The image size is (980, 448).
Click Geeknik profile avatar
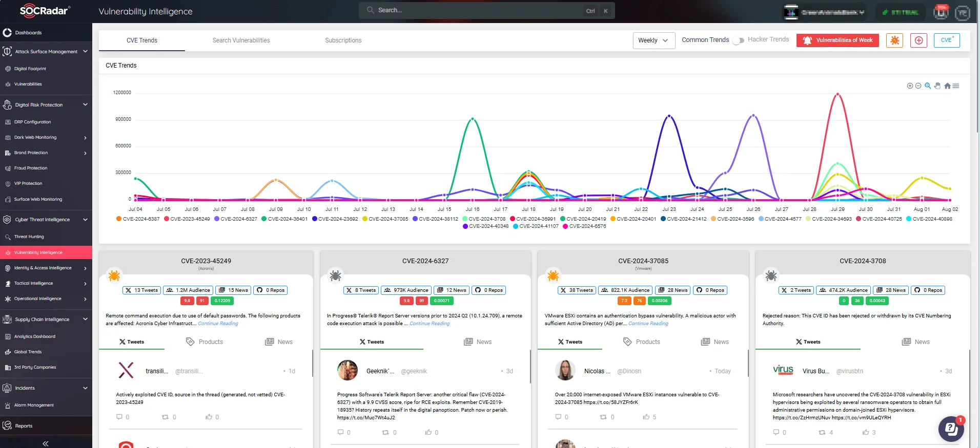[x=348, y=370]
